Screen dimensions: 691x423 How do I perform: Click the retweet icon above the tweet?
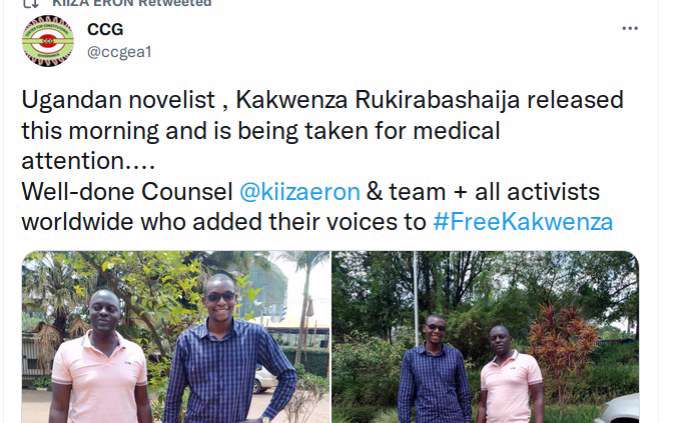(31, 4)
